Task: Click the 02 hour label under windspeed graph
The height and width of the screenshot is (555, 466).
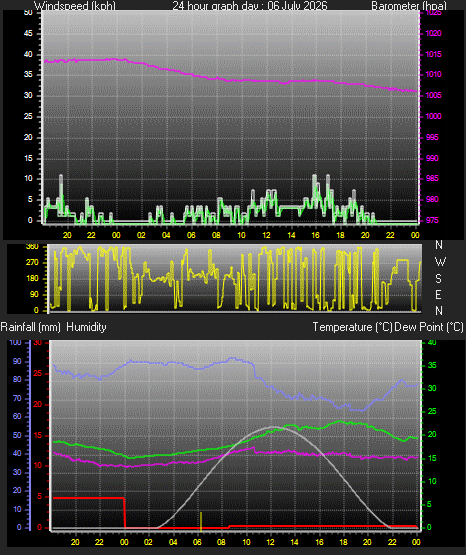Action: (141, 235)
